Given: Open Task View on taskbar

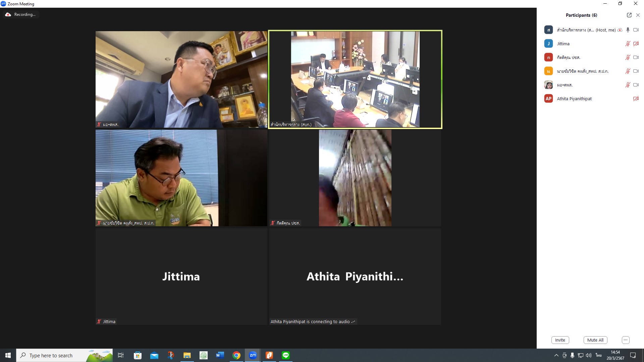Looking at the screenshot, I should pos(121,355).
